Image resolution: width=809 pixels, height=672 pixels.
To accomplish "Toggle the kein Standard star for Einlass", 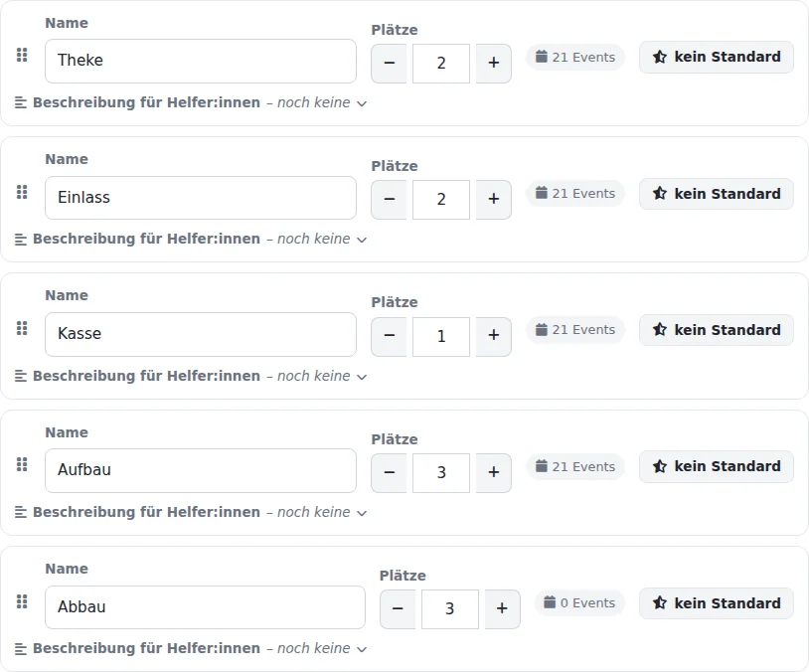I will click(717, 194).
